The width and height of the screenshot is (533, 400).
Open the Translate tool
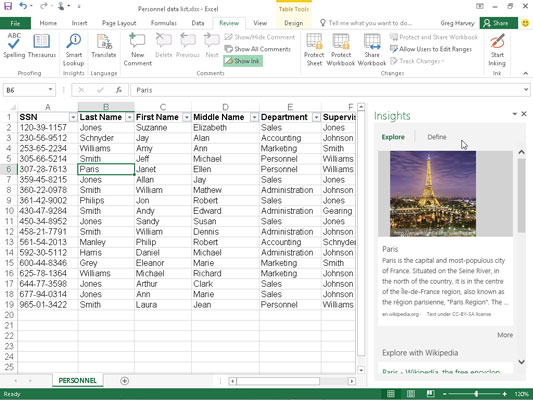point(104,46)
